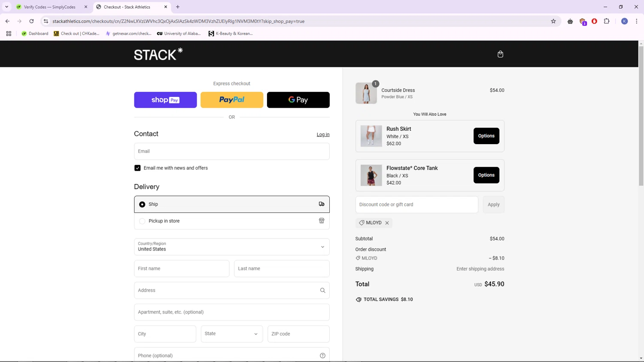Click the Apply discount button
The height and width of the screenshot is (362, 644).
(494, 205)
